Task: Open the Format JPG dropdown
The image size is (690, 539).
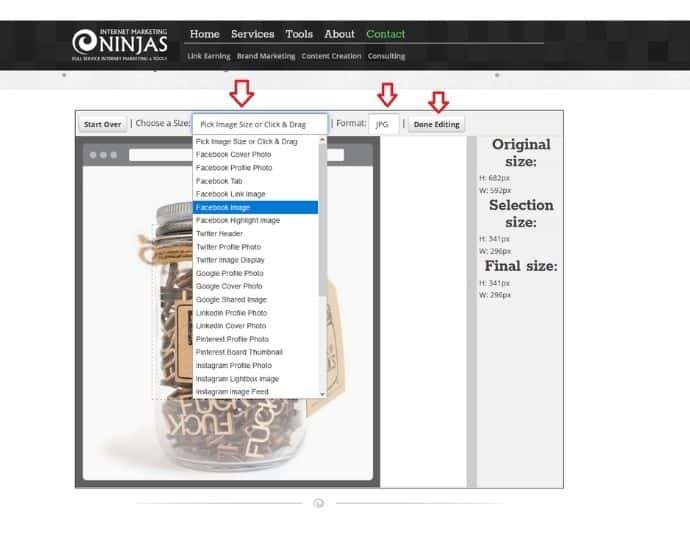Action: tap(384, 125)
